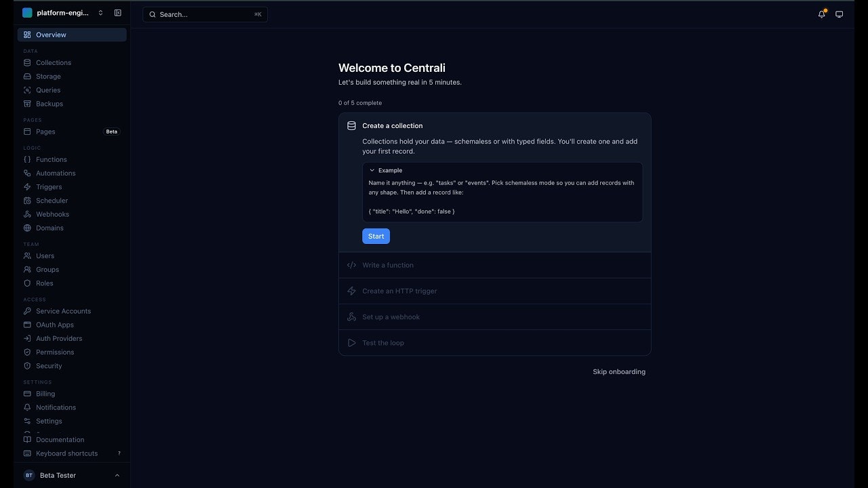Click the Create a collection step header
The height and width of the screenshot is (488, 868).
[393, 125]
